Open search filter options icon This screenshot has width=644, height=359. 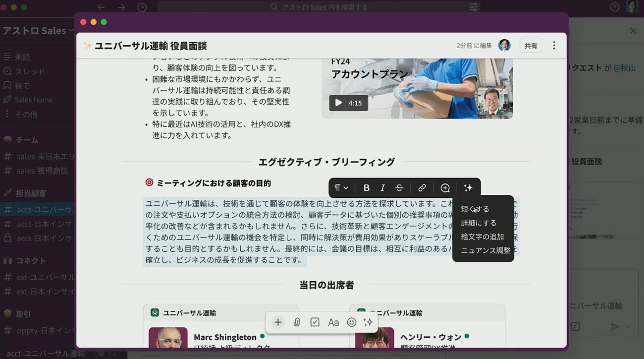click(474, 7)
